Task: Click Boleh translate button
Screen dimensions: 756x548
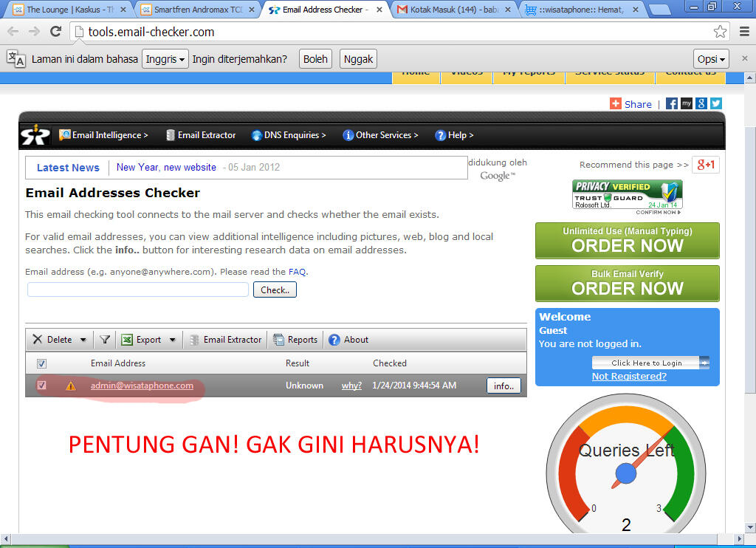Action: (x=315, y=59)
